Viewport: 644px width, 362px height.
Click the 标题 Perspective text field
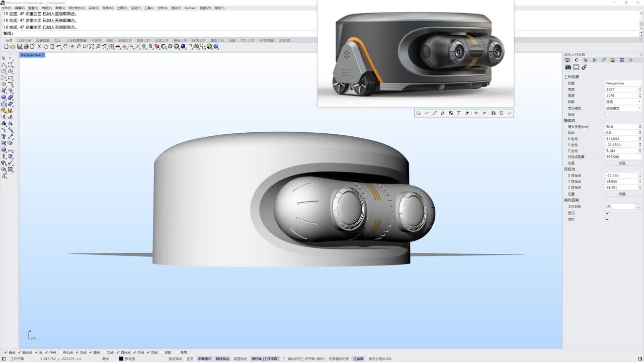tap(623, 83)
